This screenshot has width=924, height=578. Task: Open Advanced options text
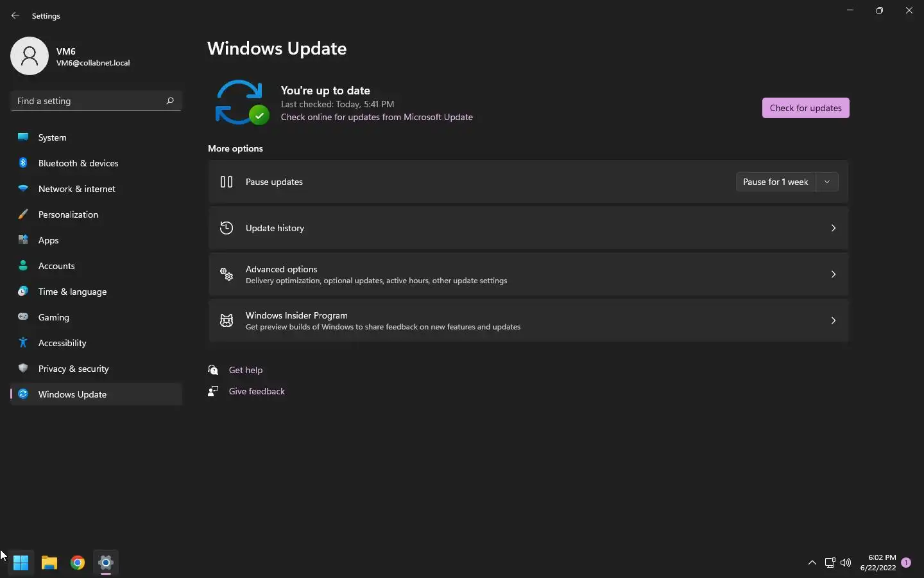pos(281,269)
